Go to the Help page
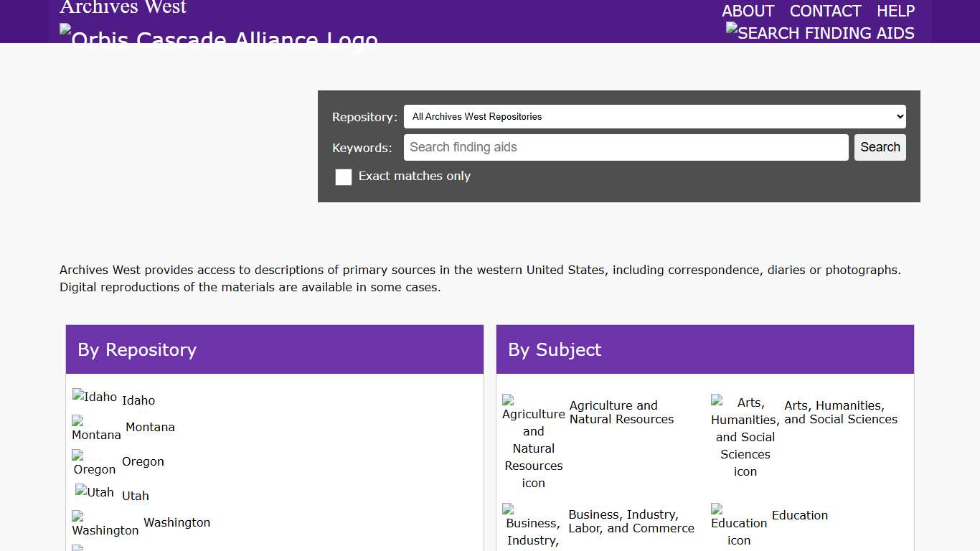 (x=895, y=11)
